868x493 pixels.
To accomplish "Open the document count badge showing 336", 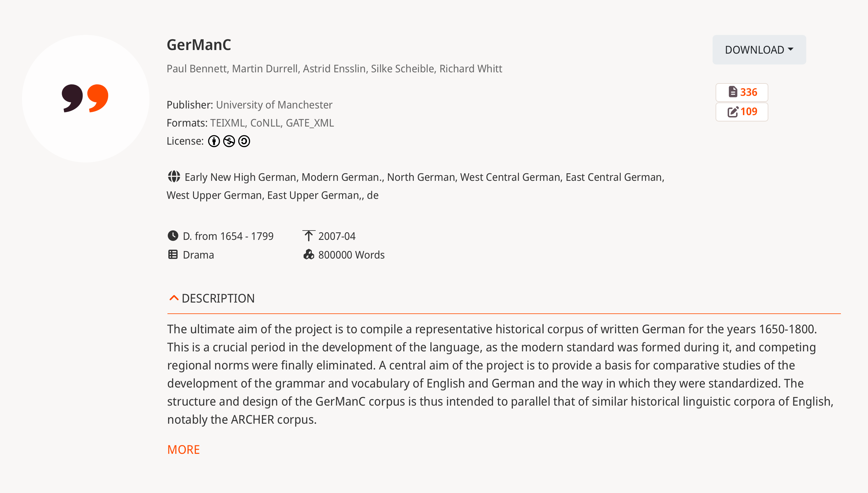I will [742, 92].
